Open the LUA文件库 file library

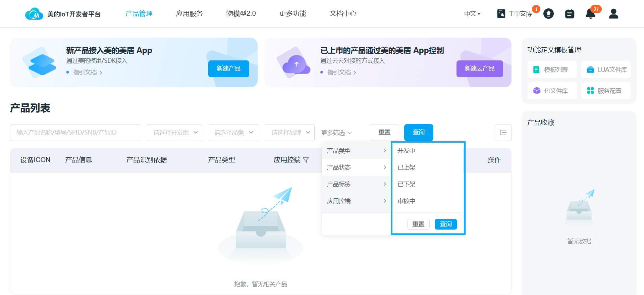(x=606, y=69)
